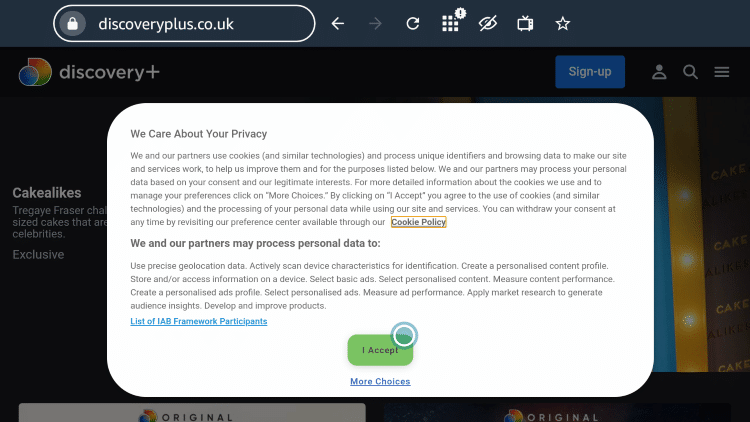Open the apps grid icon
The image size is (750, 422).
point(451,23)
